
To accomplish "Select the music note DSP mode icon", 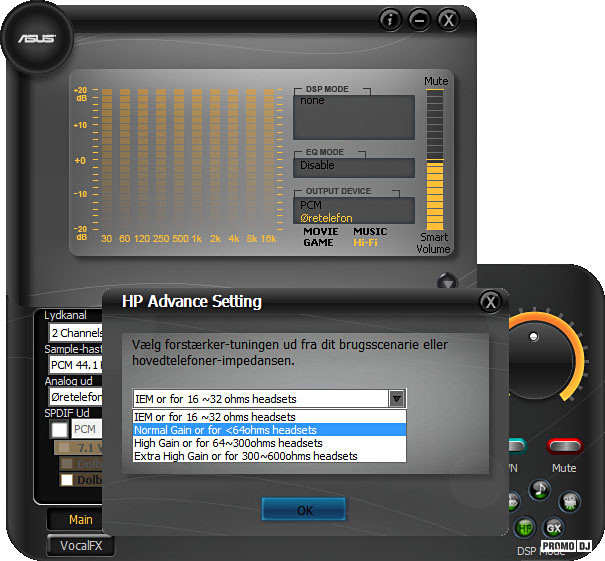I will (540, 490).
